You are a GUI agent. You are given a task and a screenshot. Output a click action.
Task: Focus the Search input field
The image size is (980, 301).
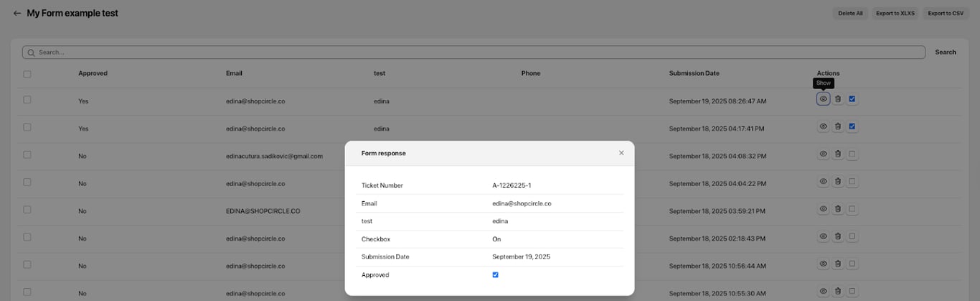(473, 52)
